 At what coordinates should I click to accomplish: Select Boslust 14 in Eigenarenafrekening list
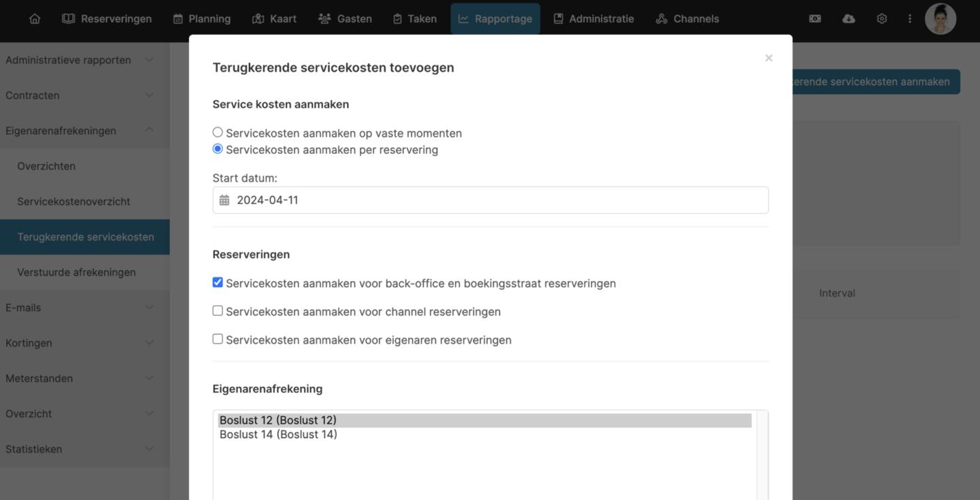(x=278, y=435)
